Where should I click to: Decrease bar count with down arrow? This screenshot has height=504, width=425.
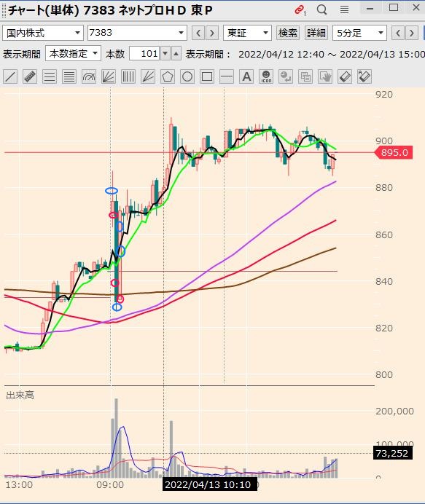165,53
